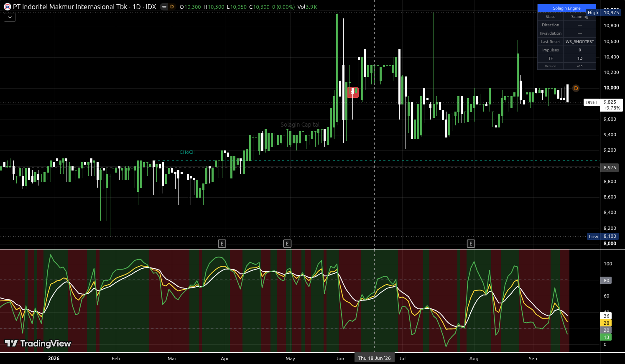Click the Indoritel symbol logo icon
Viewport: 625px width, 364px height.
7,7
